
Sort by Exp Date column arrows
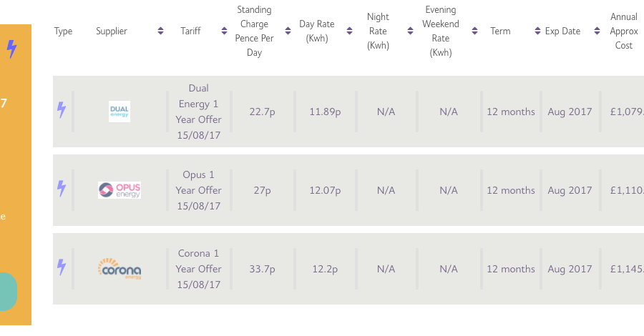click(x=597, y=31)
